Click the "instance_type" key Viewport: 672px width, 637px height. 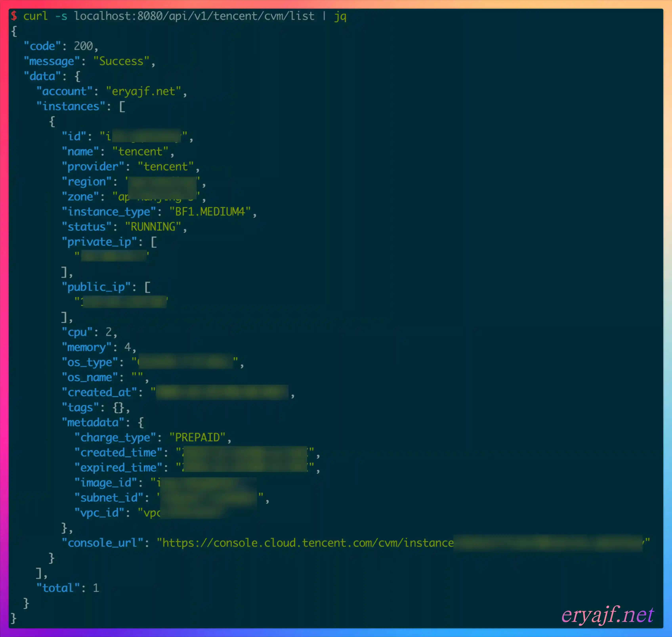(x=109, y=212)
